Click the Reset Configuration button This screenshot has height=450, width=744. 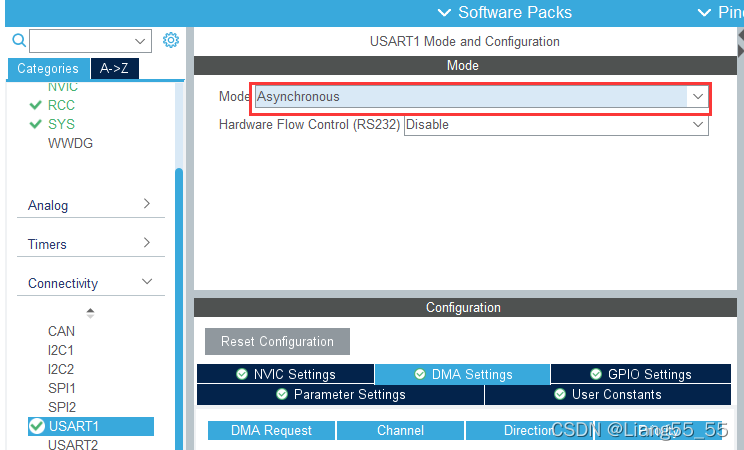[277, 341]
